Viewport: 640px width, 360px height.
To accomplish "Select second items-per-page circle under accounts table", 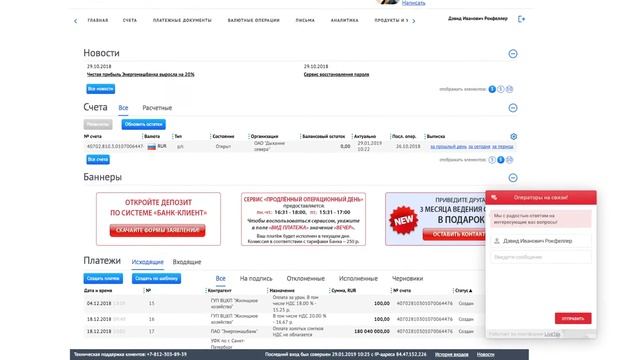I will 501,160.
